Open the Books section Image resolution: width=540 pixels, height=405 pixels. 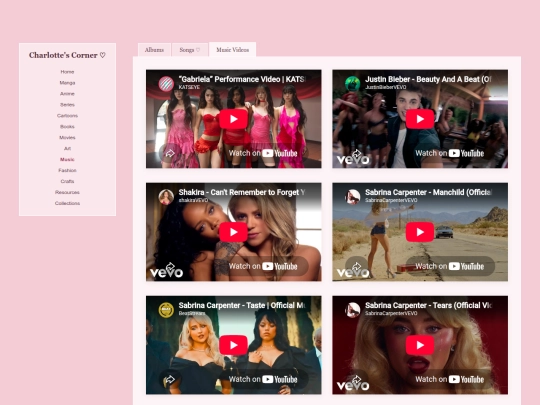pos(67,127)
